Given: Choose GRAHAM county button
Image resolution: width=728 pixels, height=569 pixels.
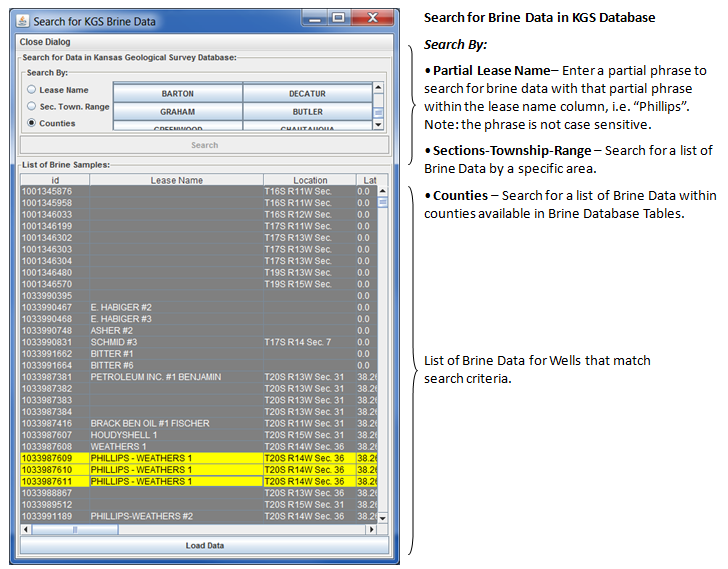Looking at the screenshot, I should (x=178, y=111).
